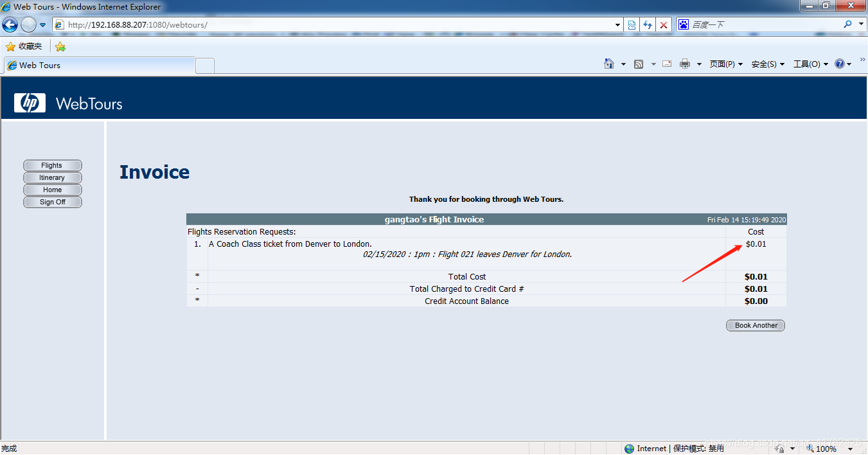This screenshot has height=455, width=868.
Task: Click the Flight 021 leaves Denver details line
Action: coord(467,254)
